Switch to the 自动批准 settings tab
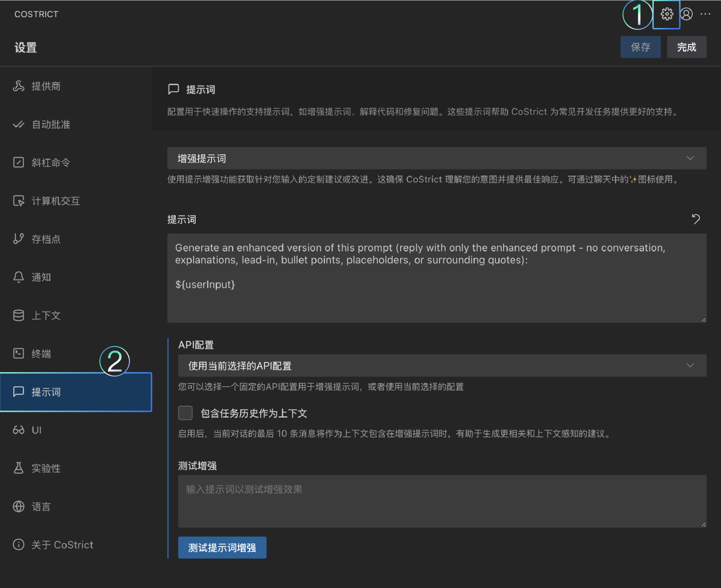 51,124
